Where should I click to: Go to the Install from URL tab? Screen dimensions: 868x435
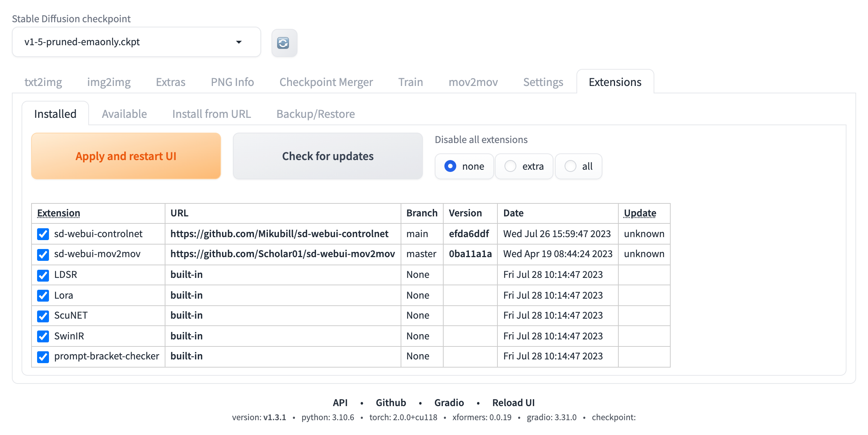[x=211, y=114]
